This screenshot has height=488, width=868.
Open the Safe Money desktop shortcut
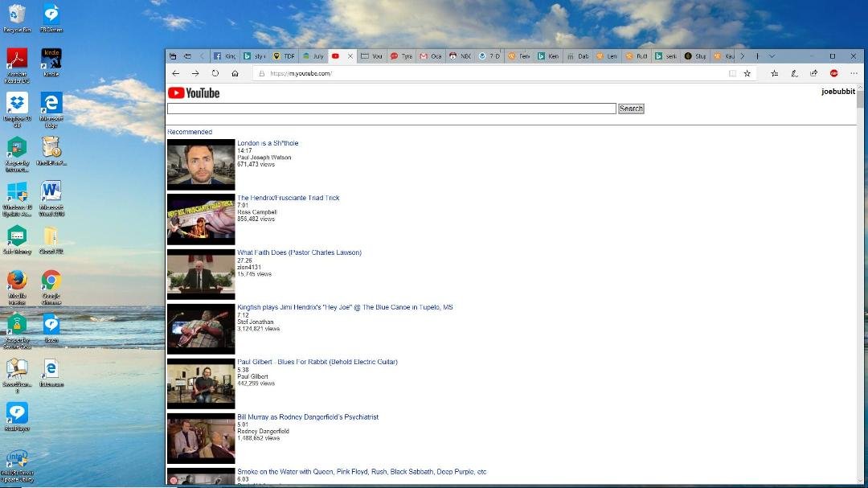[x=17, y=240]
